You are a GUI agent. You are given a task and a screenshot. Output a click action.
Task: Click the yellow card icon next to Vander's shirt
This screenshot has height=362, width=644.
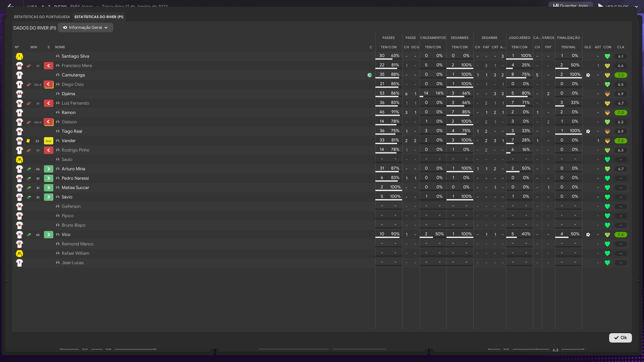(x=29, y=141)
